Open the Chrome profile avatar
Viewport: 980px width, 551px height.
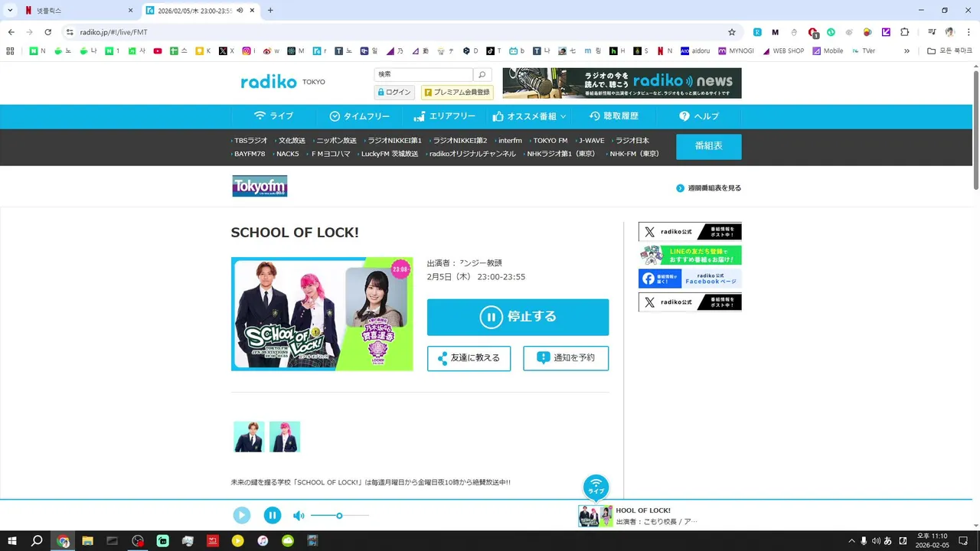tap(950, 32)
